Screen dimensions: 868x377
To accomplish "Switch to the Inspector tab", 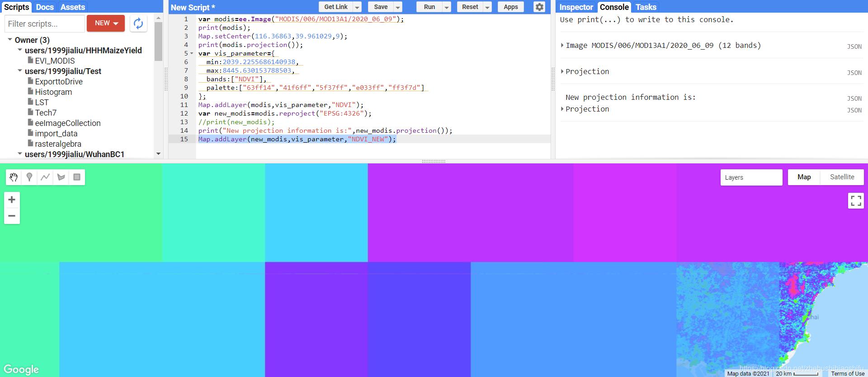I will [x=576, y=7].
